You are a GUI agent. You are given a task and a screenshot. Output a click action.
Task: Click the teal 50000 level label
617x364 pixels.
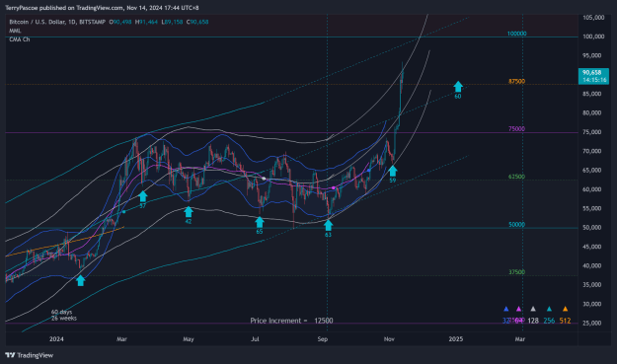516,225
